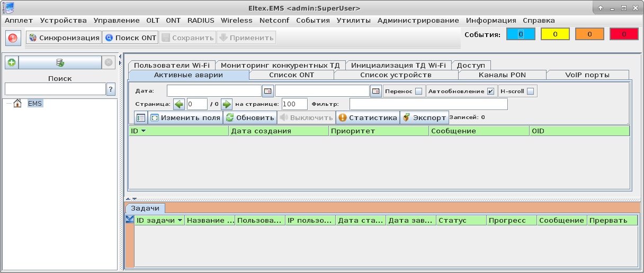644x273 pixels.
Task: Switch to Доступ tab
Action: pyautogui.click(x=471, y=66)
